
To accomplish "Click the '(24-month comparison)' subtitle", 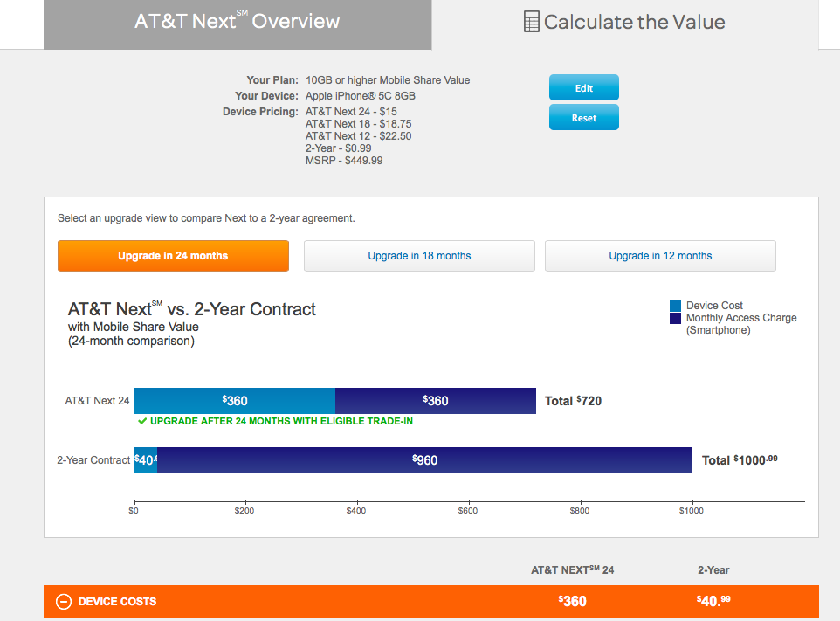I will click(x=131, y=342).
